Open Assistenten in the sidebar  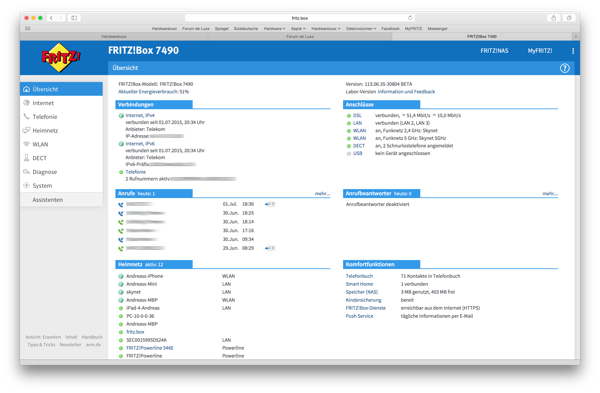(x=61, y=200)
